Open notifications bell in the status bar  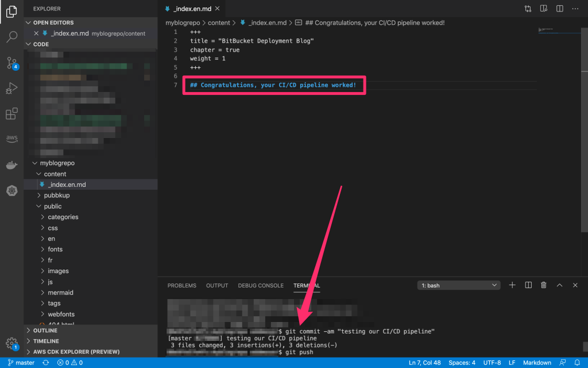pyautogui.click(x=578, y=362)
